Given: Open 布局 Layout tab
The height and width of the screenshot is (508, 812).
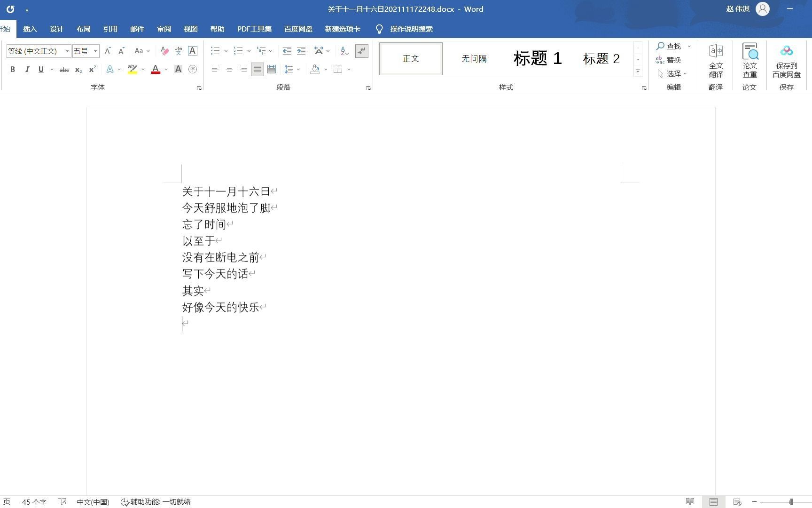Looking at the screenshot, I should point(83,29).
